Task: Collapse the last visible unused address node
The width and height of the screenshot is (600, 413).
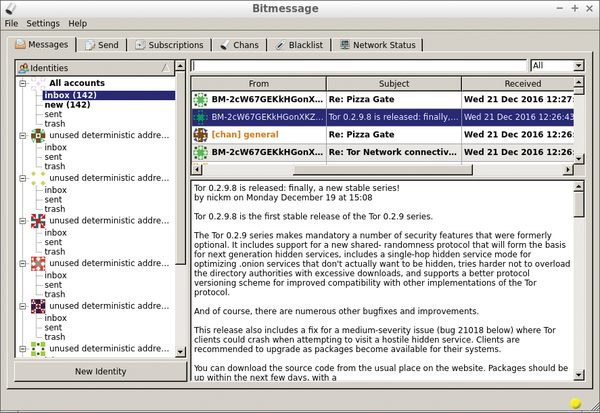Action: pyautogui.click(x=23, y=349)
